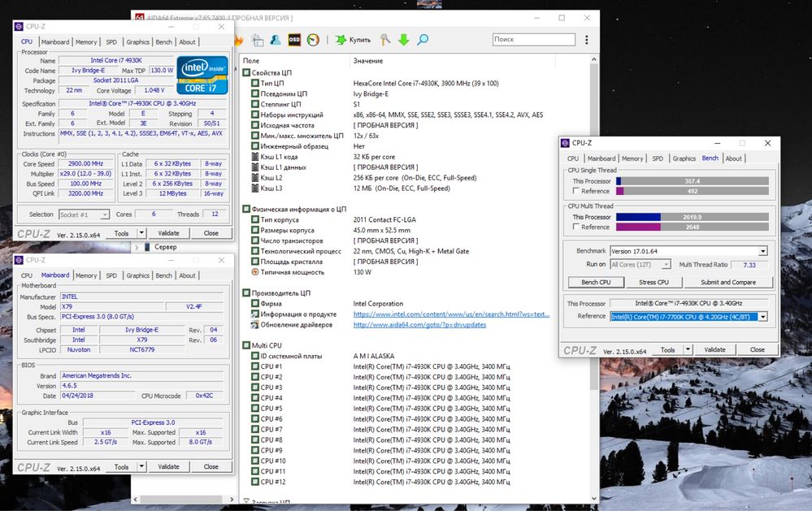Click the Производитель ЦП section icon

246,293
